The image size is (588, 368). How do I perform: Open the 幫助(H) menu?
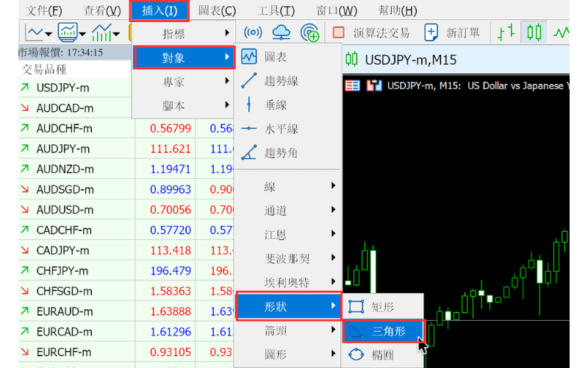coord(398,10)
